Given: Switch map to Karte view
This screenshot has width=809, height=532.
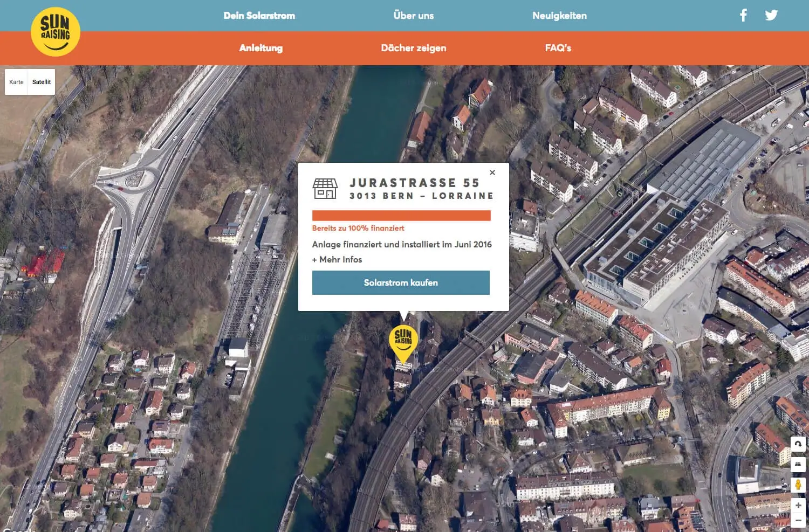Looking at the screenshot, I should click(16, 82).
